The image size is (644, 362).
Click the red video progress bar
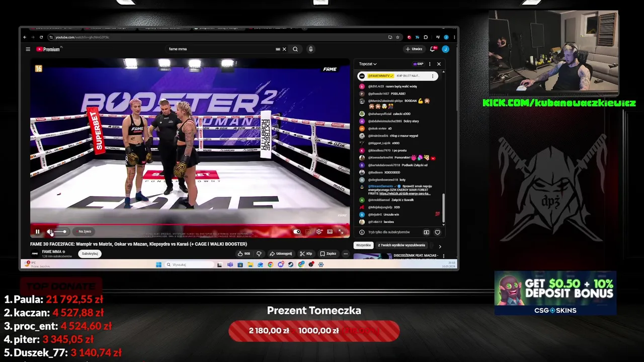coord(190,225)
